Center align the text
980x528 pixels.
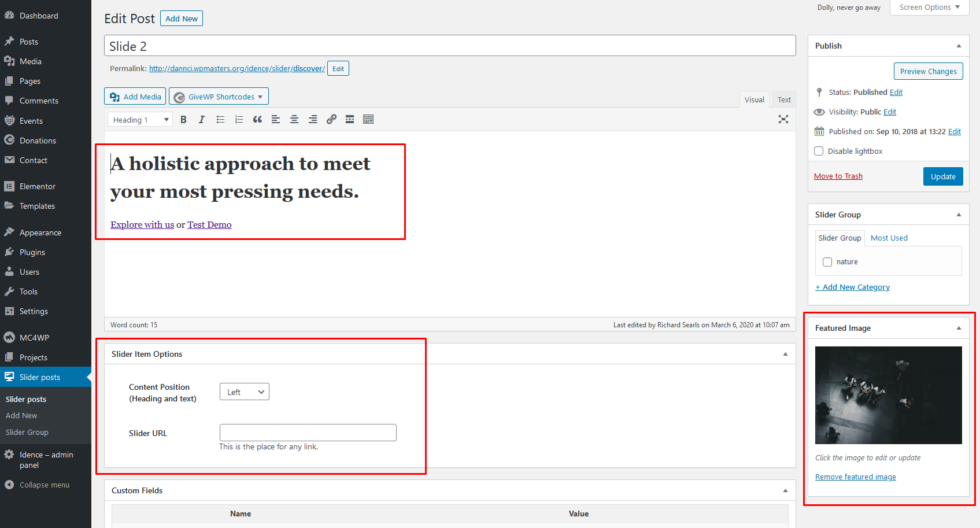(294, 120)
